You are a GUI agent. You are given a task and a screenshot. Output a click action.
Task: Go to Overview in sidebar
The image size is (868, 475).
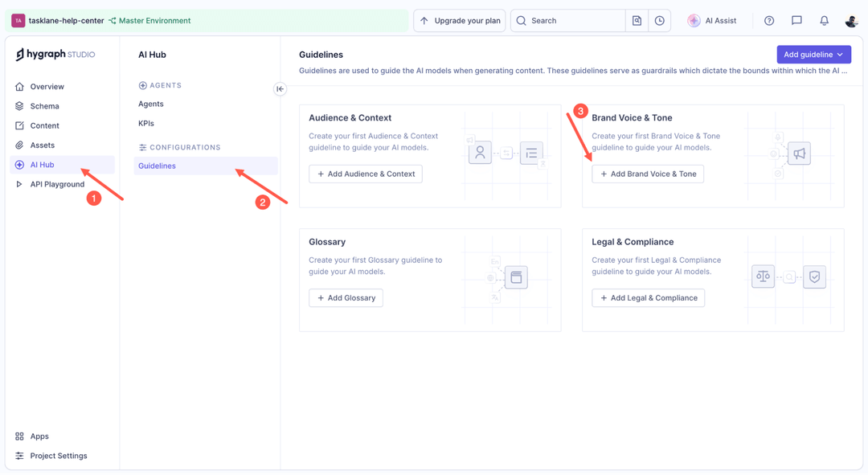tap(62, 86)
